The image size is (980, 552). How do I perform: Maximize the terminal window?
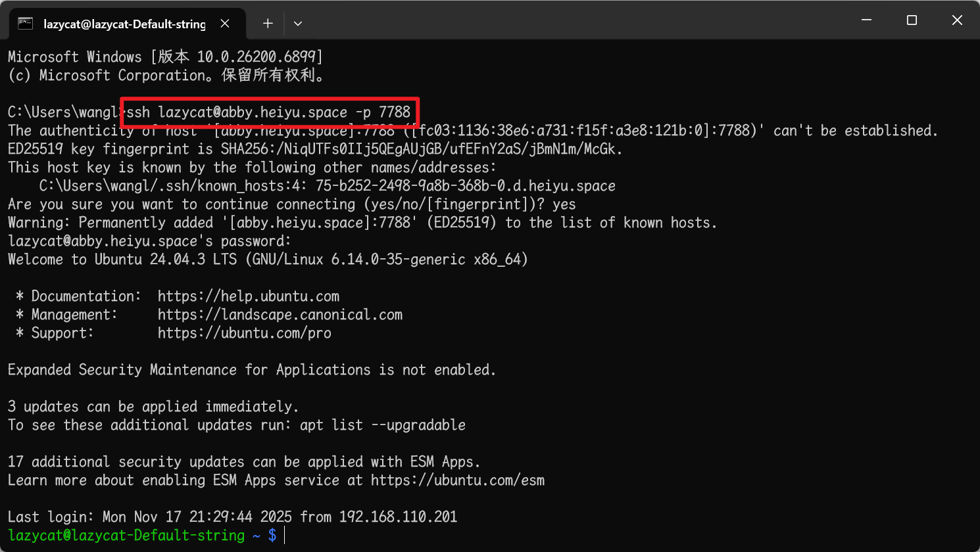point(912,20)
